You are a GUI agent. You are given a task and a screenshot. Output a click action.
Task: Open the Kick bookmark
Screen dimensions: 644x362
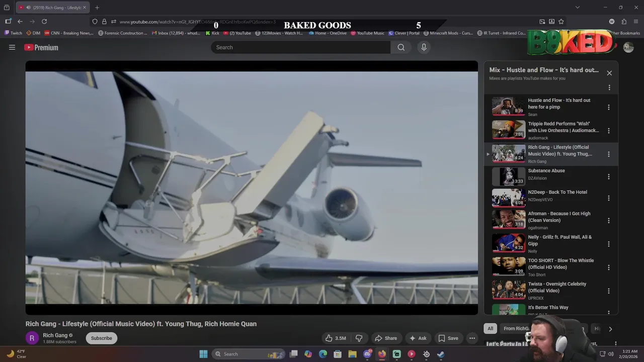pyautogui.click(x=213, y=33)
